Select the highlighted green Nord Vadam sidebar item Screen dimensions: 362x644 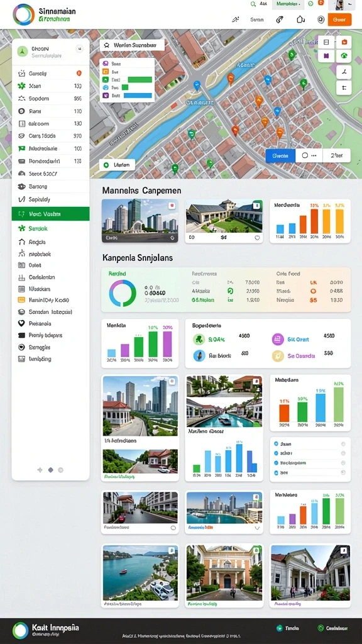(50, 214)
